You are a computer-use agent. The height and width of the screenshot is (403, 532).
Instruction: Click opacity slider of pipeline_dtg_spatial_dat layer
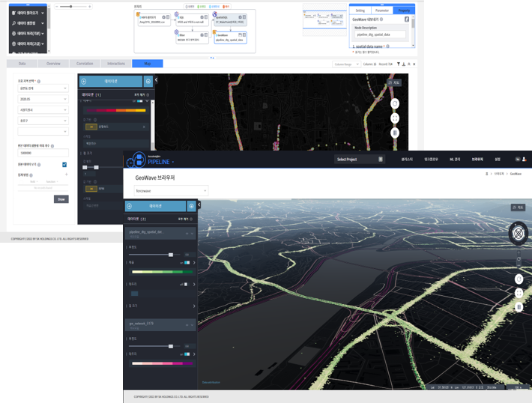[154, 255]
